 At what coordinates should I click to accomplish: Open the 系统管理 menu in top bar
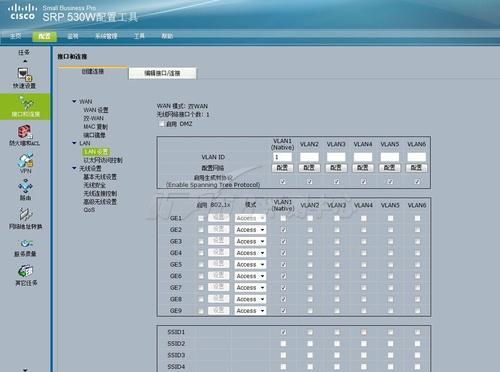click(106, 36)
